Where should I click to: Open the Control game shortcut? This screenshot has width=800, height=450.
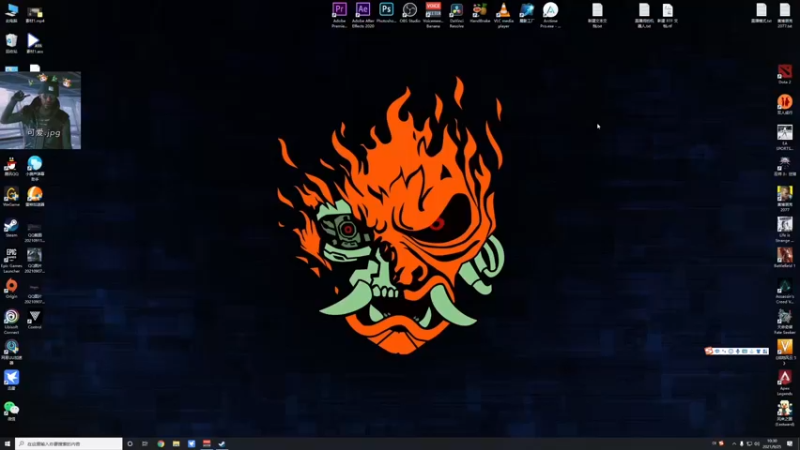[x=35, y=319]
